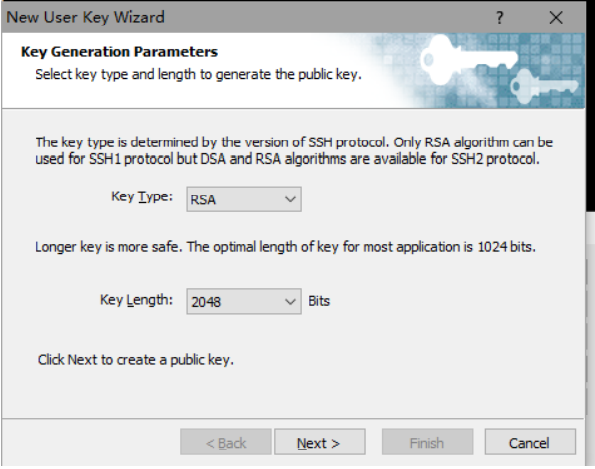
Task: Click the Key Generation Parameters heading
Action: pyautogui.click(x=119, y=52)
